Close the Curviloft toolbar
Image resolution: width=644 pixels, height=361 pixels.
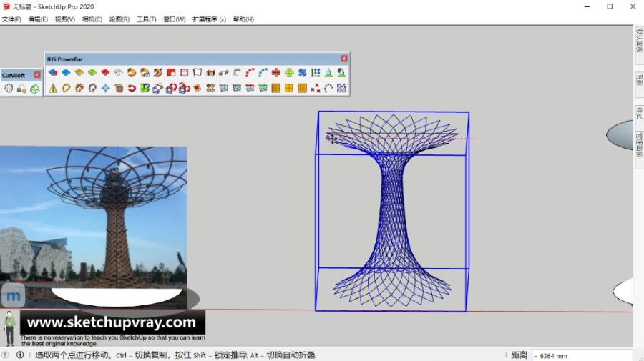[x=37, y=75]
